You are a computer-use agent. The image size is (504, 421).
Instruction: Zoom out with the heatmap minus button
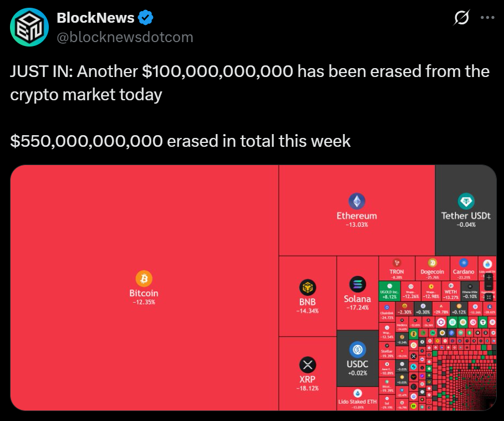(x=488, y=286)
